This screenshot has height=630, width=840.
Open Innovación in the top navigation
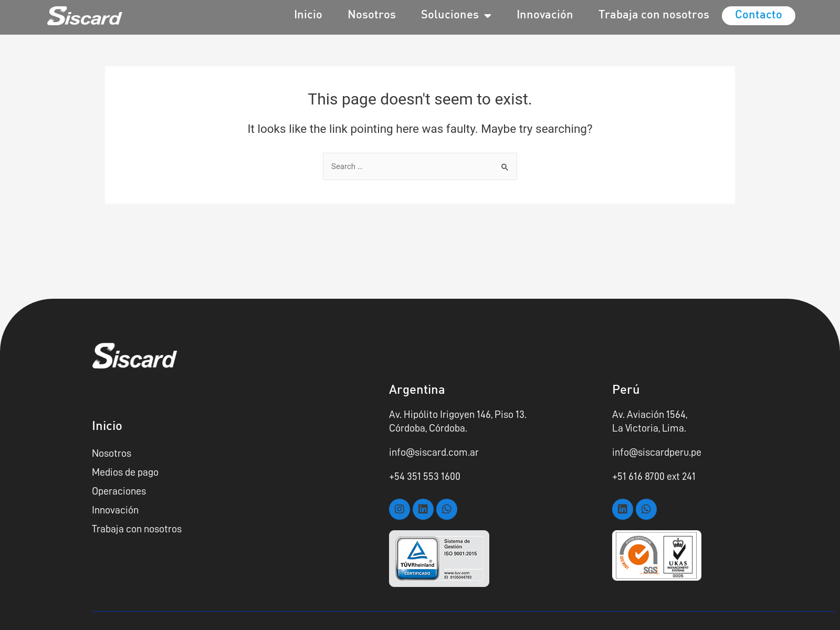tap(545, 15)
